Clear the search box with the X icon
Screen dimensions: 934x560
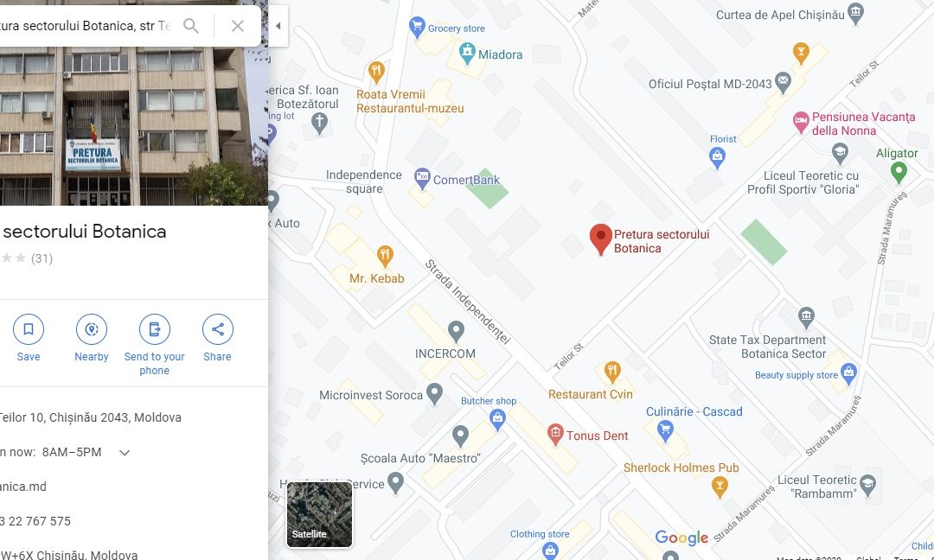coord(238,26)
